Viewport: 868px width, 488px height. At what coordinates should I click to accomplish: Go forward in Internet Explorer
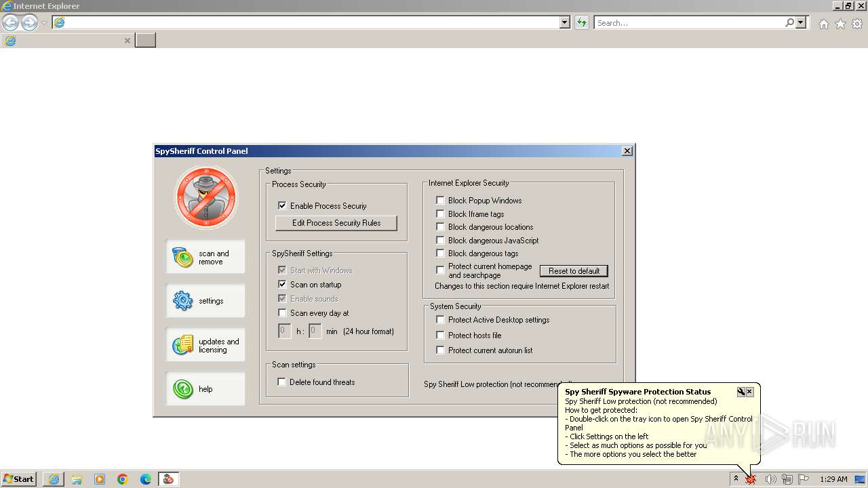click(x=29, y=23)
